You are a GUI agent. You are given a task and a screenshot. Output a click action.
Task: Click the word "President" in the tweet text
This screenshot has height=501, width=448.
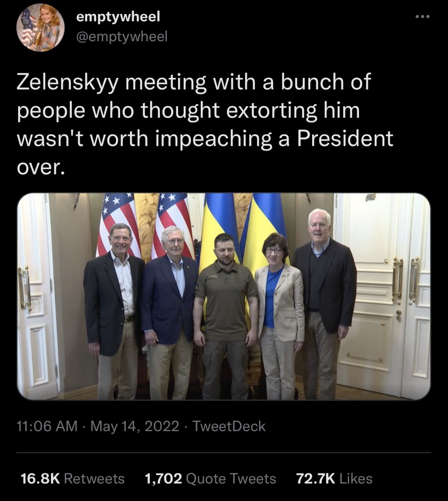point(344,139)
